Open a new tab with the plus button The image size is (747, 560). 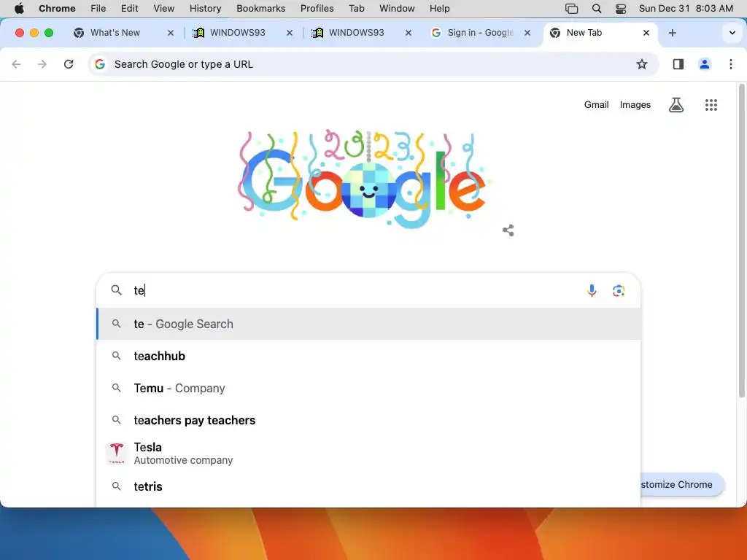point(672,33)
